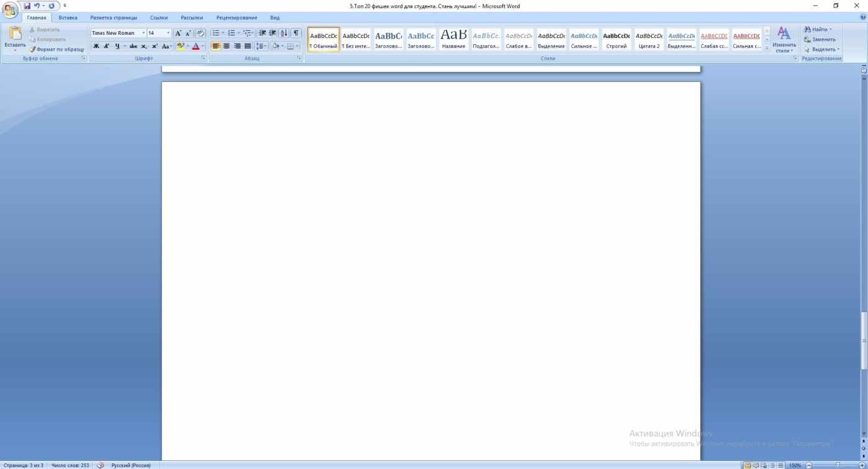Open the borders dropdown
The height and width of the screenshot is (469, 868).
pos(297,46)
